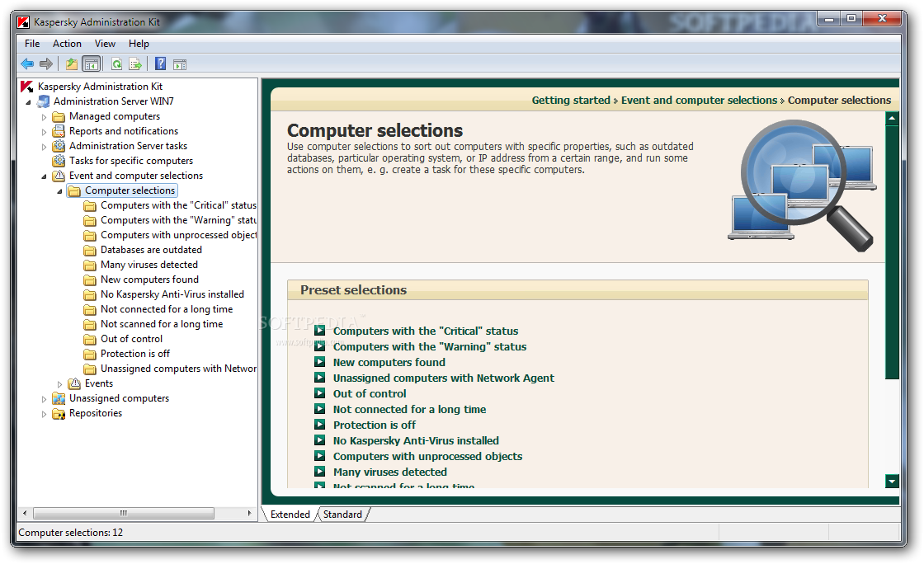Viewport: 924px width, 564px height.
Task: Click tree pane scroll left arrow
Action: click(25, 514)
